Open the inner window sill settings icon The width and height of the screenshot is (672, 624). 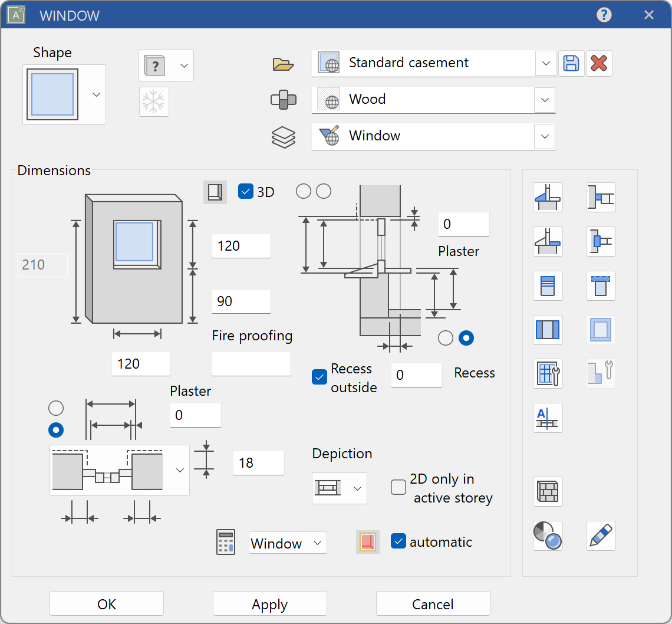548,241
